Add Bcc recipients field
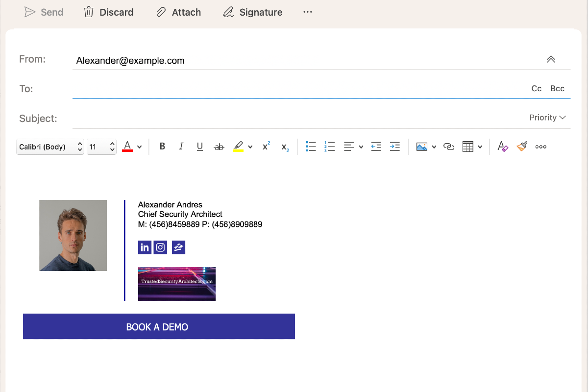 point(558,89)
